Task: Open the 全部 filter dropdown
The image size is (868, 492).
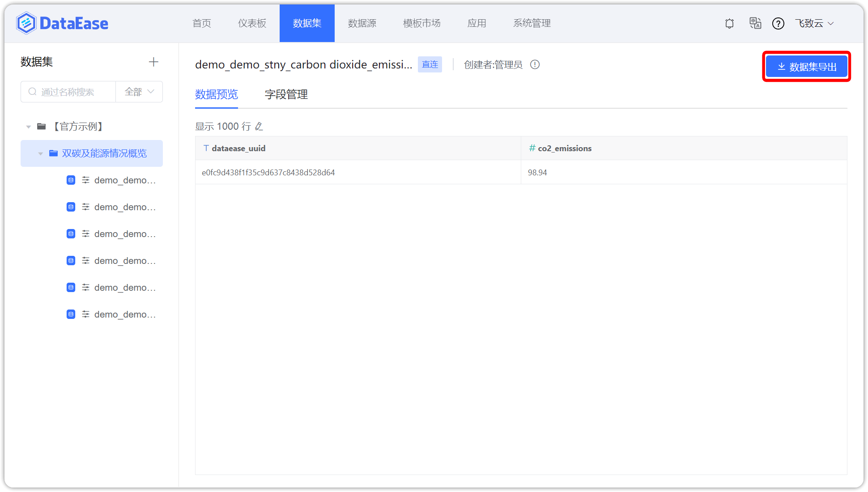Action: point(139,92)
